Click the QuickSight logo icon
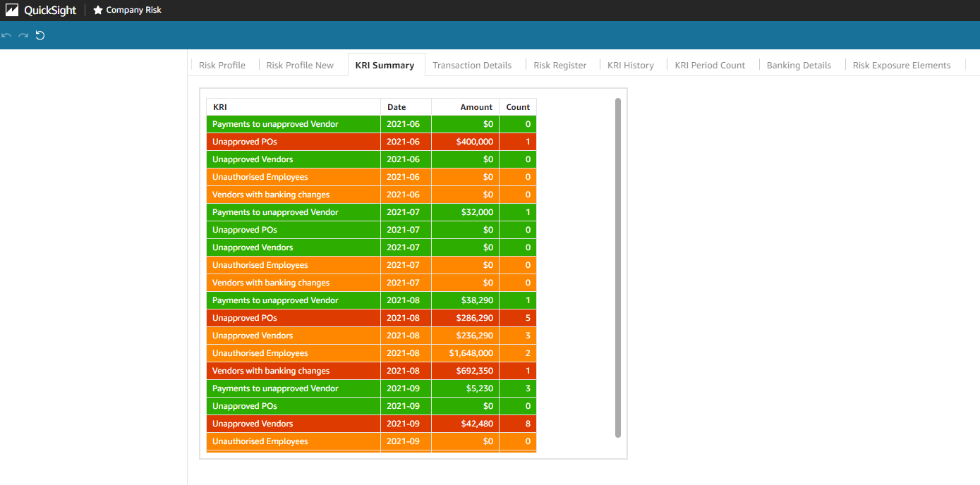The height and width of the screenshot is (485, 980). click(x=12, y=11)
